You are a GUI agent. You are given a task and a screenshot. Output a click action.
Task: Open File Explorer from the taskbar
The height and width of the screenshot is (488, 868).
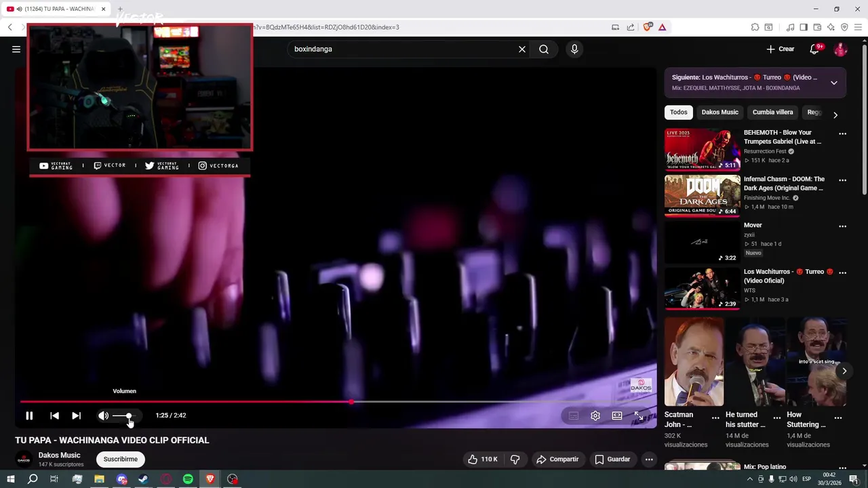(99, 479)
